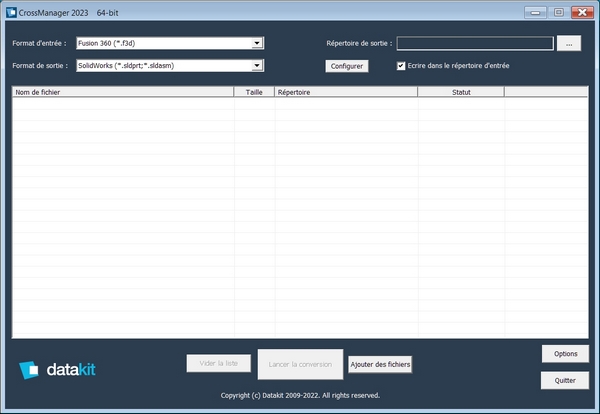Maximize the CrossManager window
Image resolution: width=600 pixels, height=414 pixels.
(558, 13)
